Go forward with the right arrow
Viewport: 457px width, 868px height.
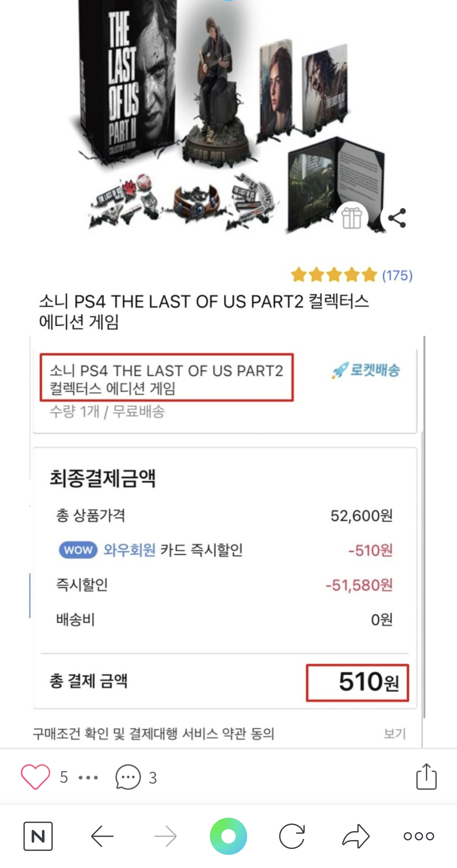click(165, 836)
